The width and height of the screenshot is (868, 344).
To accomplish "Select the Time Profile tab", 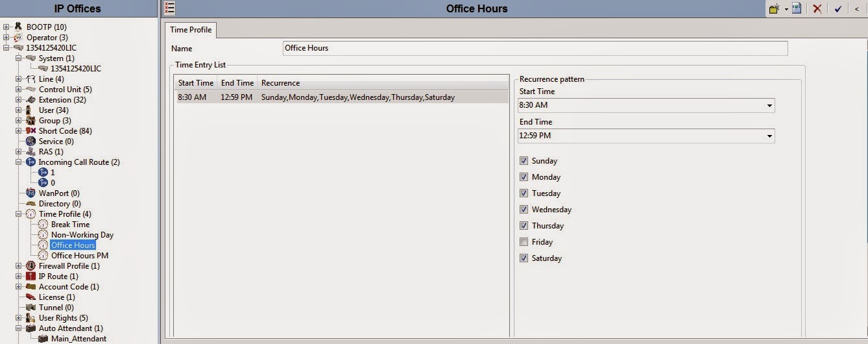I will pyautogui.click(x=191, y=30).
